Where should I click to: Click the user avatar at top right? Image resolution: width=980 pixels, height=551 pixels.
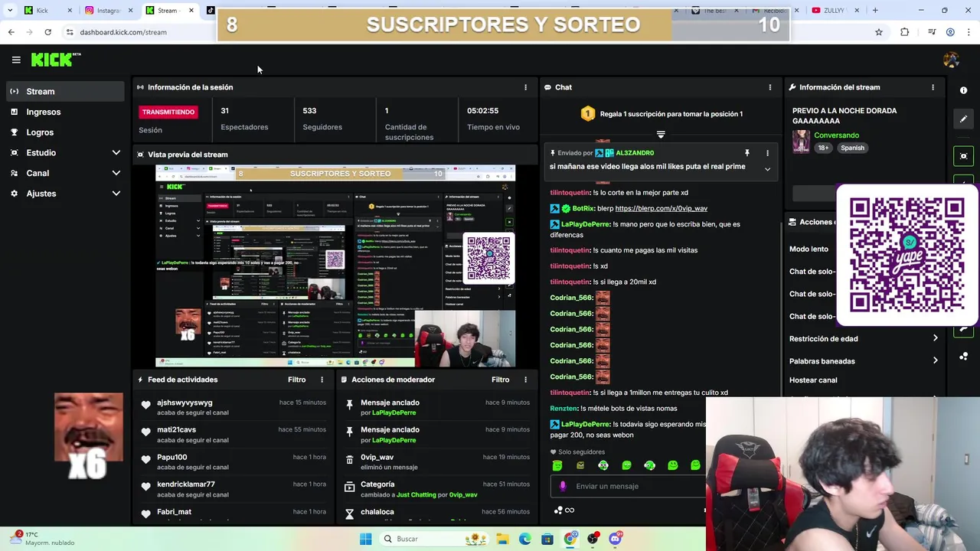(x=951, y=60)
